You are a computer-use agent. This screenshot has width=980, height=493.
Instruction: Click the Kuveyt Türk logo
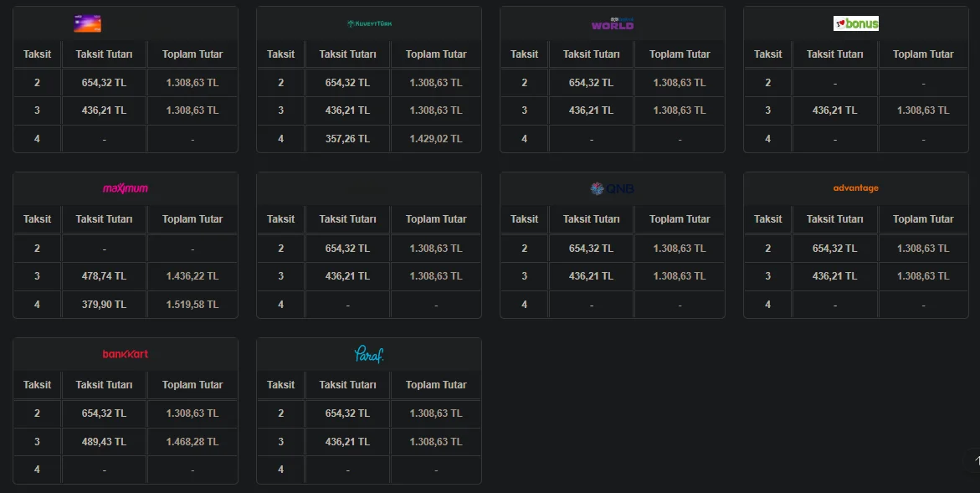[x=369, y=23]
